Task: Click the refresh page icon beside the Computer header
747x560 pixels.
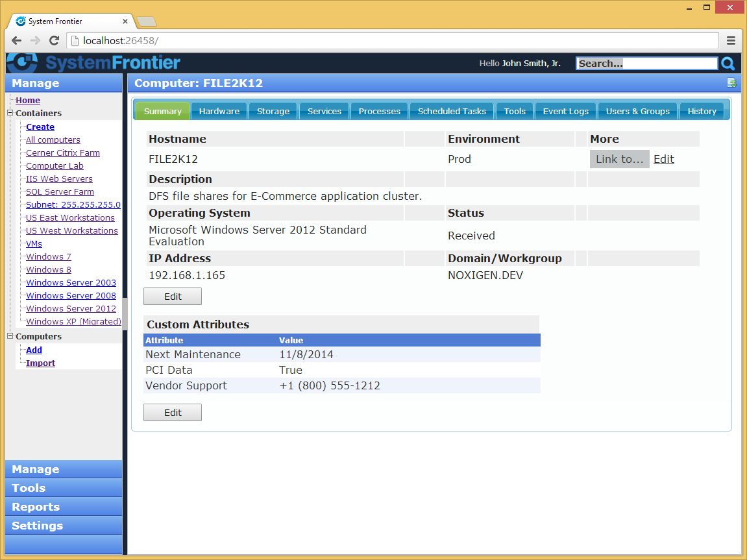Action: point(731,83)
